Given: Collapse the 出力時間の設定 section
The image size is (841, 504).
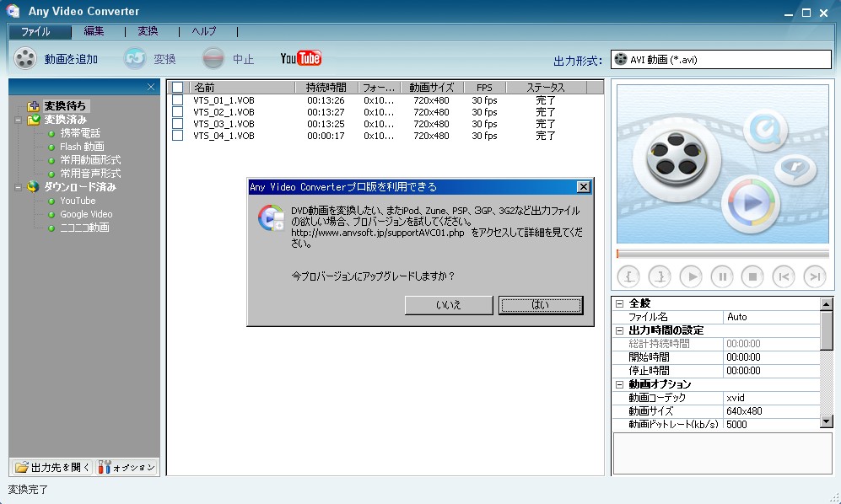Looking at the screenshot, I should coord(619,330).
